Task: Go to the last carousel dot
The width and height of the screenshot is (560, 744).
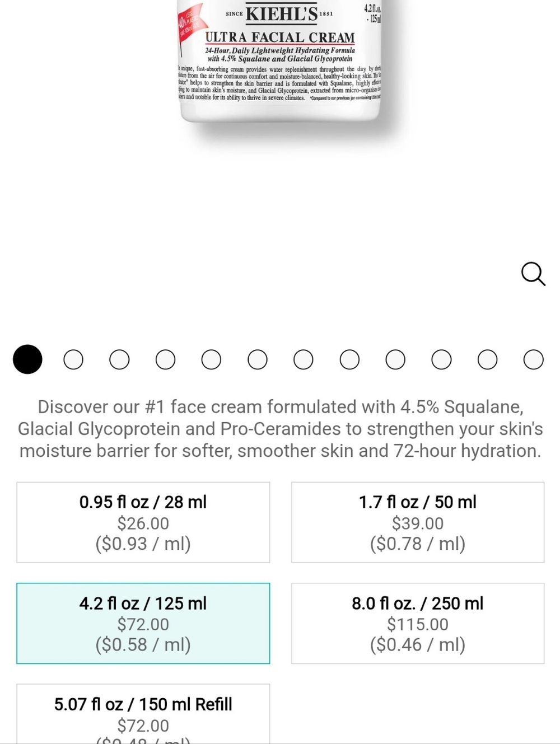Action: (533, 359)
